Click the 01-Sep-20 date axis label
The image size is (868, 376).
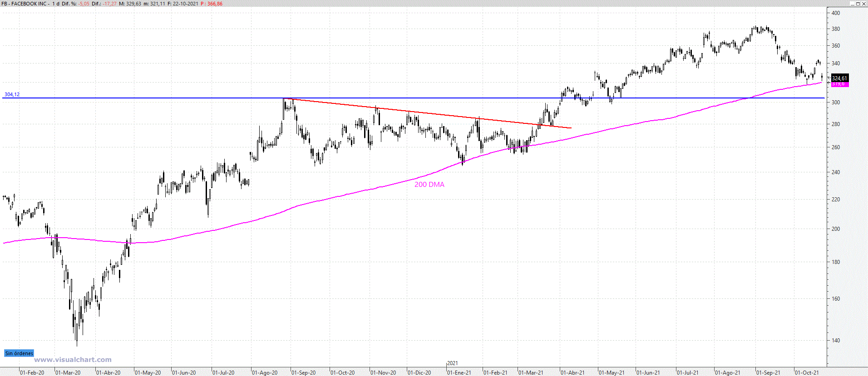tap(304, 373)
